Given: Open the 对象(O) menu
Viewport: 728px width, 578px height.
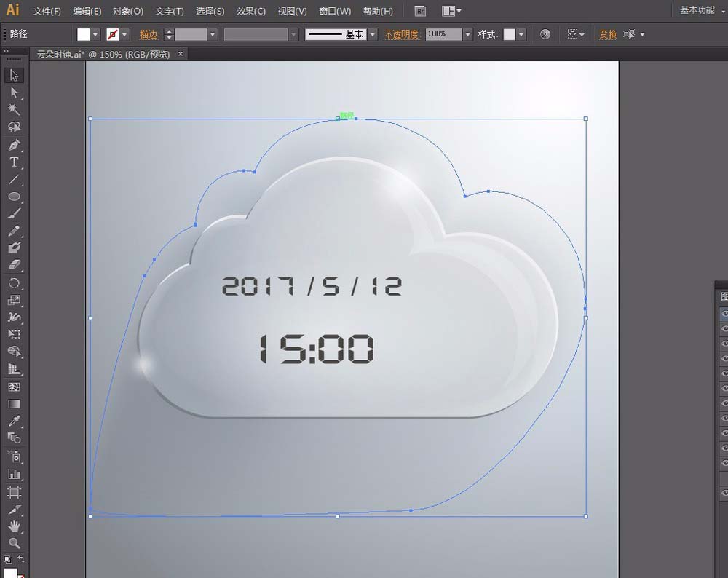Looking at the screenshot, I should (128, 11).
